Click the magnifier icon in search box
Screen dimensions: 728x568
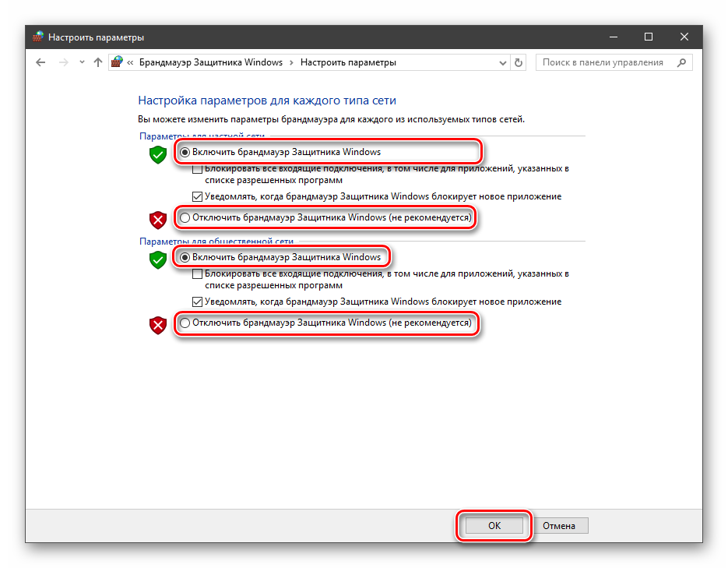(682, 62)
